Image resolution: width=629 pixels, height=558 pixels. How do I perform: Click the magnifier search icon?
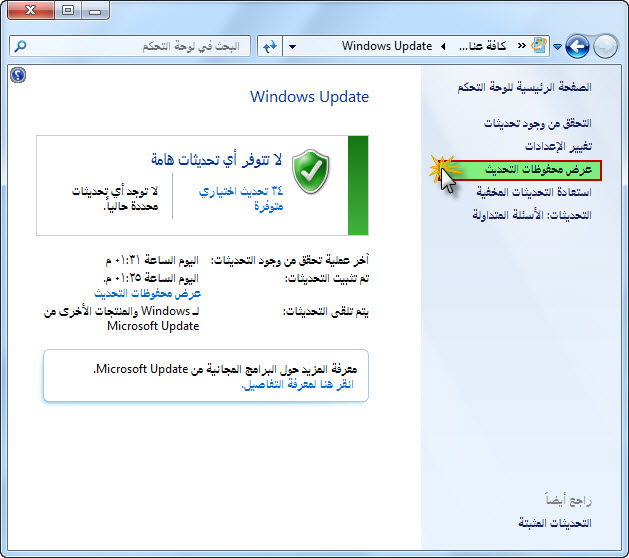(20, 46)
